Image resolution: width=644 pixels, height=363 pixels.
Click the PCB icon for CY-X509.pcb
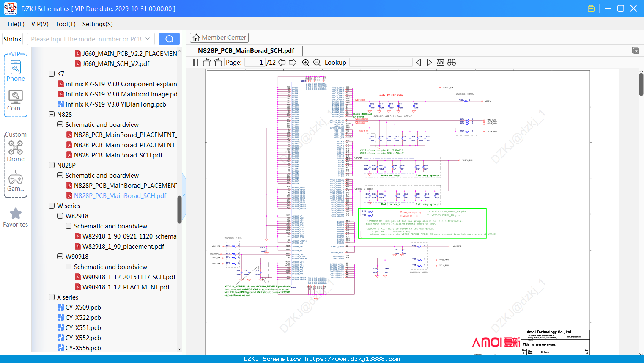(61, 307)
